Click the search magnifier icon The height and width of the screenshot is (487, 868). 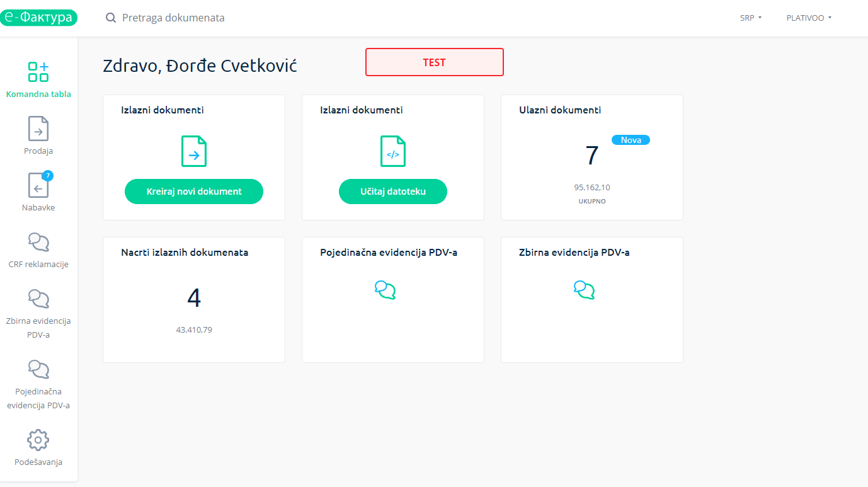coord(111,18)
